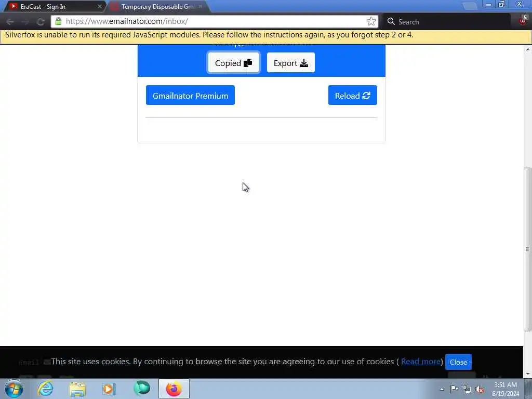Click the scrollbar down arrow
The height and width of the screenshot is (399, 532).
527,374
